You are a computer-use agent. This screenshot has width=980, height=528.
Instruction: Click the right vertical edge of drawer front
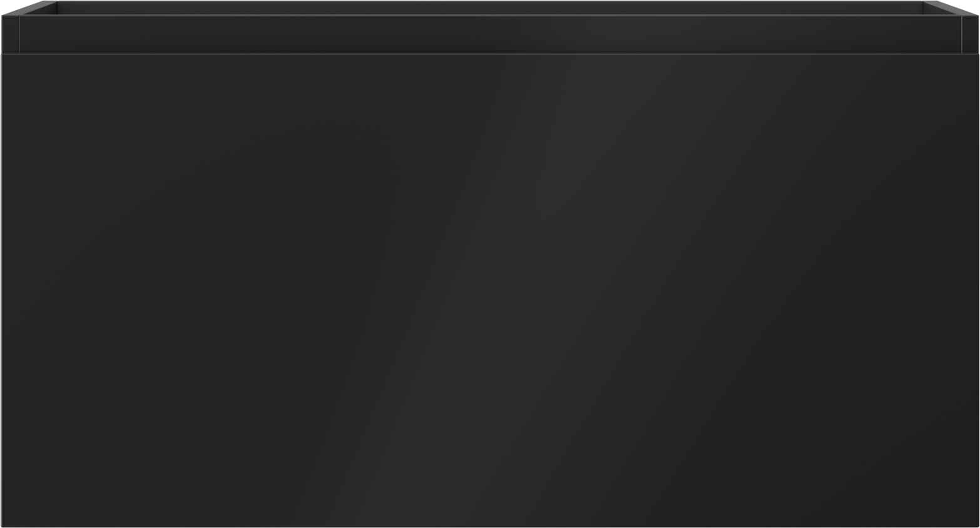click(977, 290)
